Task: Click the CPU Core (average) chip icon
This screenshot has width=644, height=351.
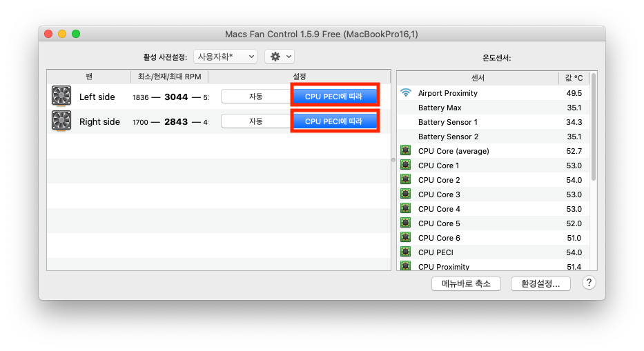Action: 406,150
